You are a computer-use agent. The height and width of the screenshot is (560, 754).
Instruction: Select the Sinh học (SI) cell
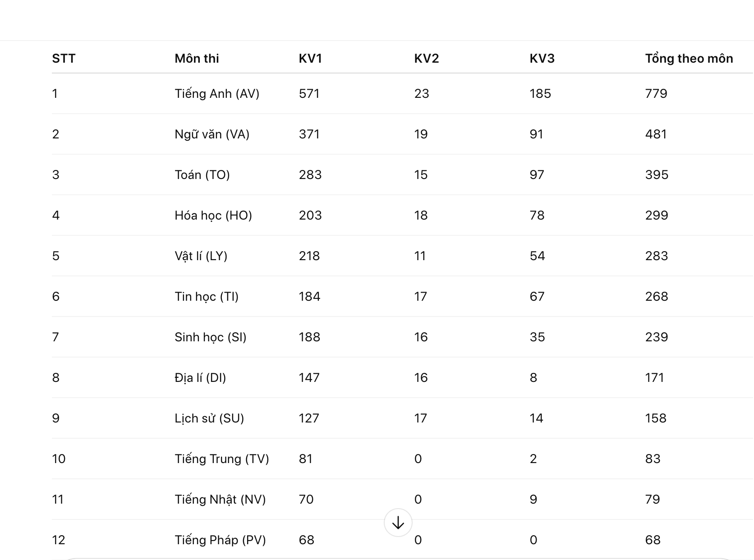pos(211,337)
